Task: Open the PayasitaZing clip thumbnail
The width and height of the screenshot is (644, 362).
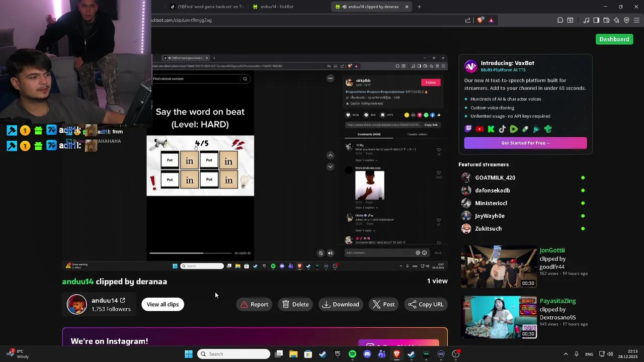Action: coord(499,317)
